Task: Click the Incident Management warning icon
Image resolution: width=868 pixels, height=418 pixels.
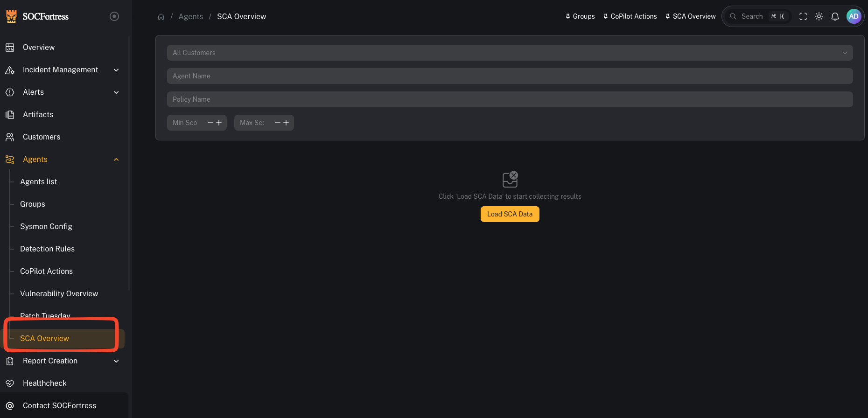Action: (x=10, y=70)
